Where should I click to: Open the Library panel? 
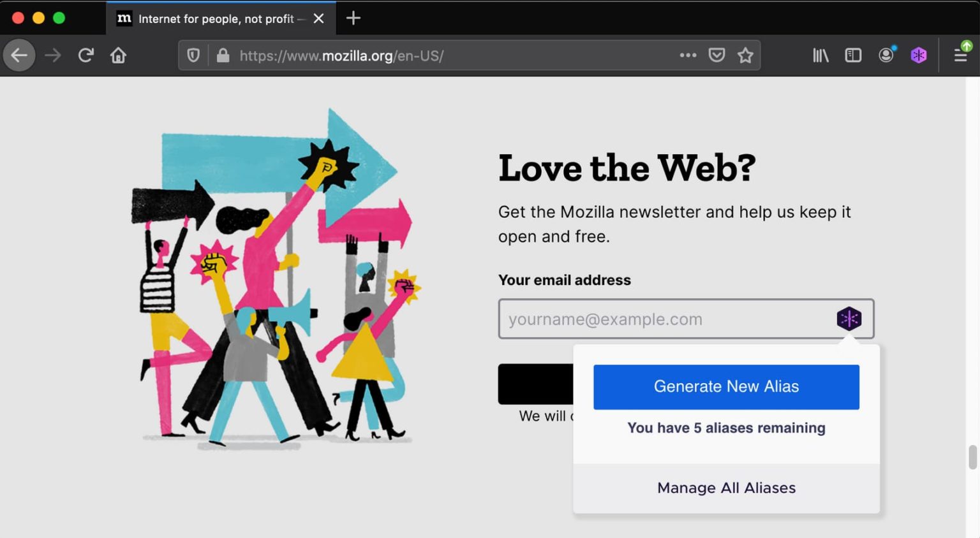coord(820,55)
